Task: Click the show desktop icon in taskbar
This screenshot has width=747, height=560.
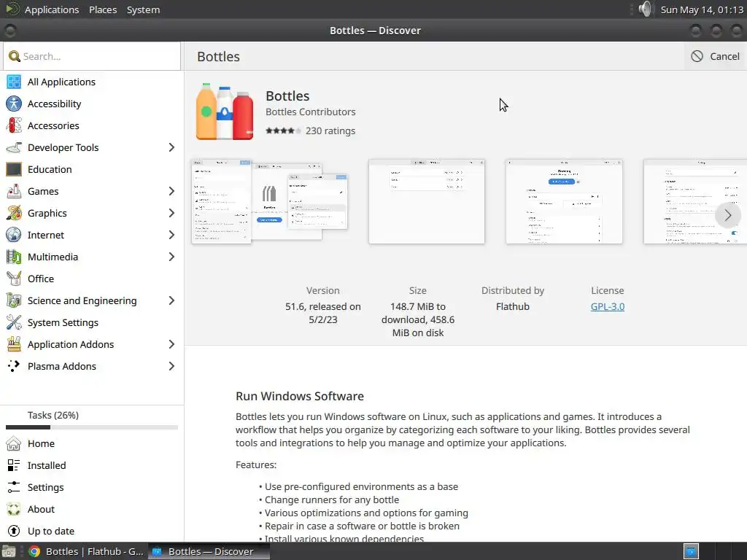Action: pyautogui.click(x=9, y=551)
